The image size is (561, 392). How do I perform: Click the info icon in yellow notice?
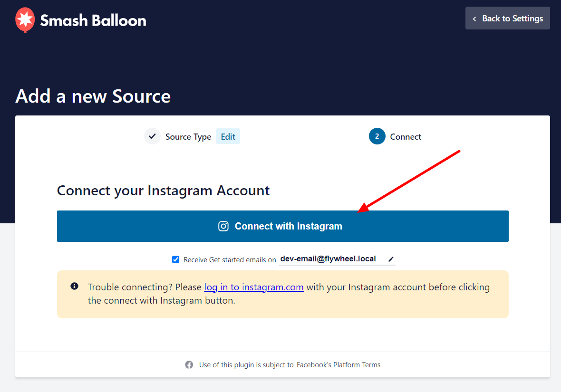(x=75, y=286)
